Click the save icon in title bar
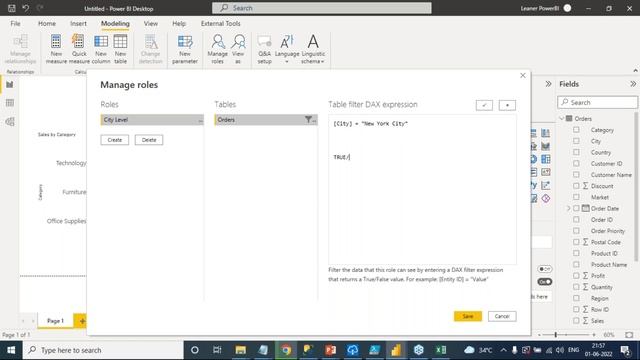The height and width of the screenshot is (360, 640). pos(12,8)
